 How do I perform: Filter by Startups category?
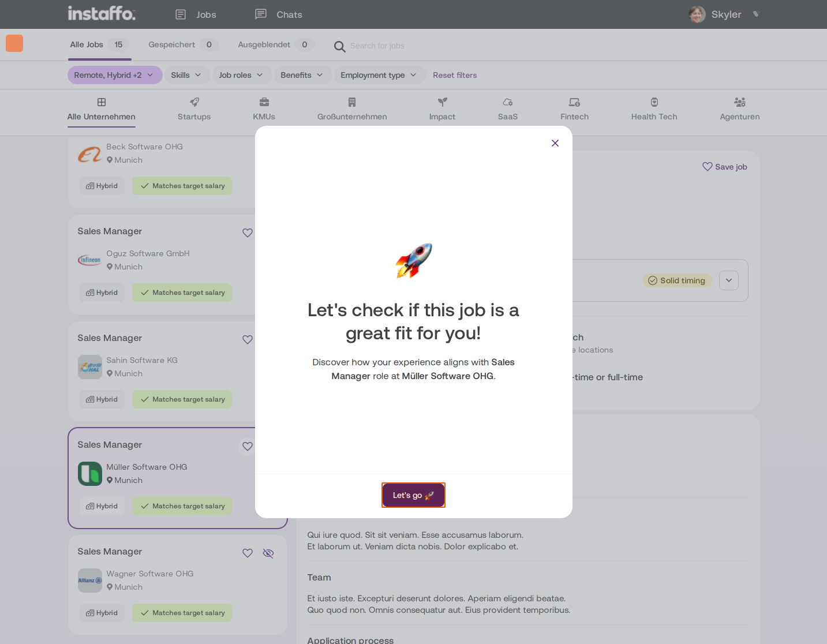[194, 110]
